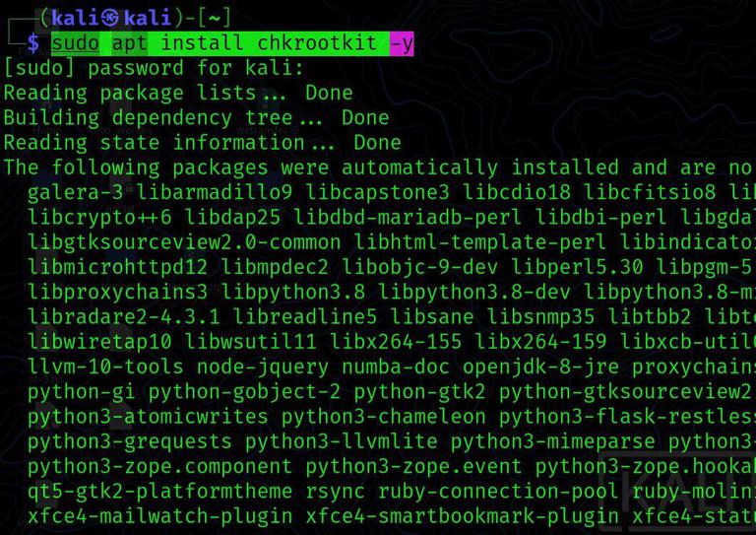
Task: Click the libcrypto++6 package name
Action: [99, 218]
